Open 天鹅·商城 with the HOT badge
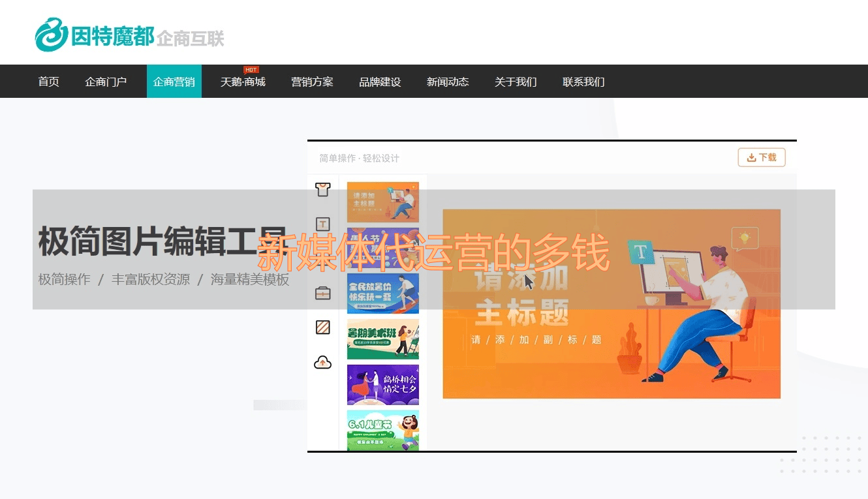The width and height of the screenshot is (868, 499). tap(243, 82)
